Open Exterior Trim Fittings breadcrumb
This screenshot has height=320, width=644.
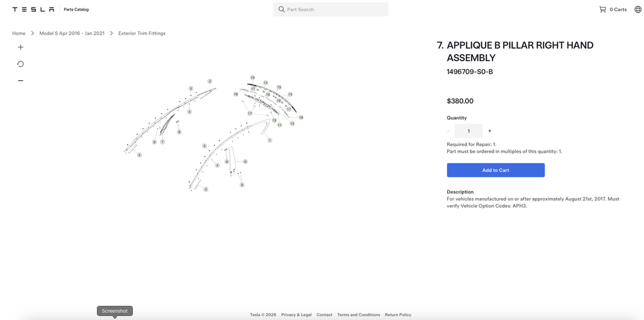coord(142,33)
